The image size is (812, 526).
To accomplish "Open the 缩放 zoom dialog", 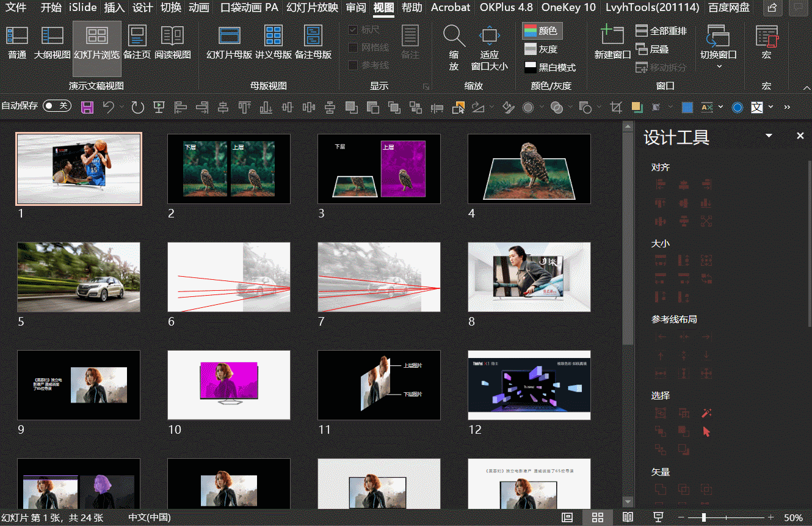I will (454, 48).
